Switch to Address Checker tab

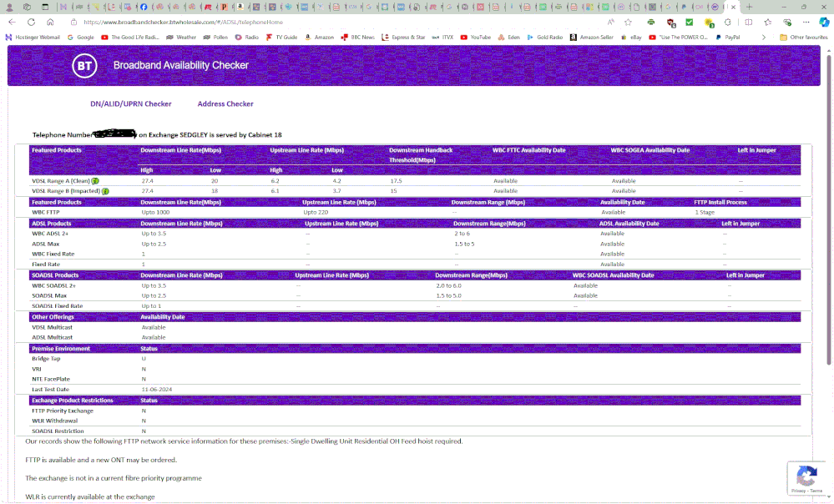[225, 104]
